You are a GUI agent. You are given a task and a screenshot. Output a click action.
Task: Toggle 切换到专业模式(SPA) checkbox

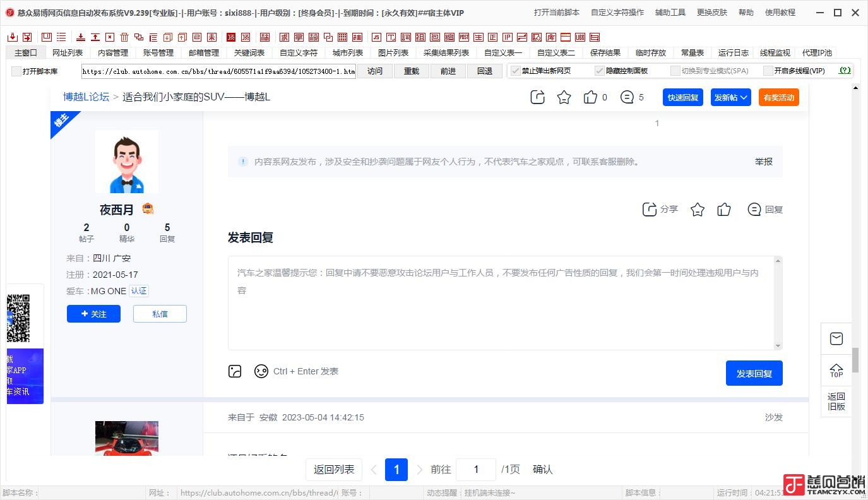[x=675, y=71]
